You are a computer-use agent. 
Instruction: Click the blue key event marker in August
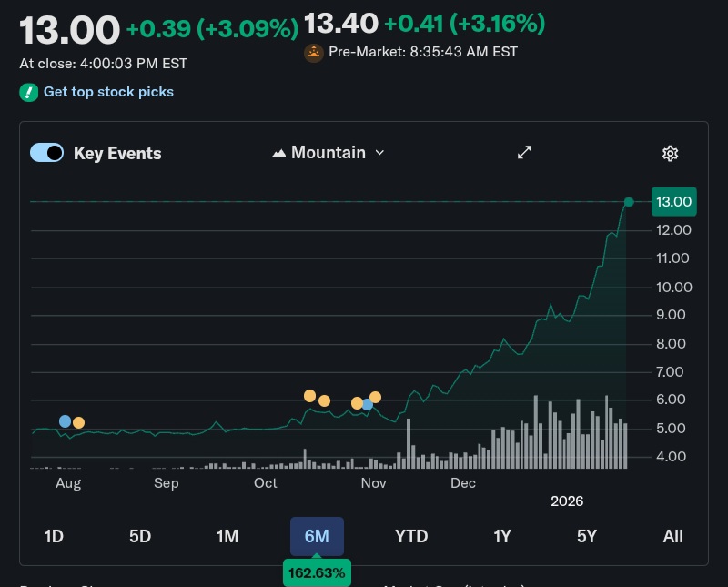click(66, 421)
